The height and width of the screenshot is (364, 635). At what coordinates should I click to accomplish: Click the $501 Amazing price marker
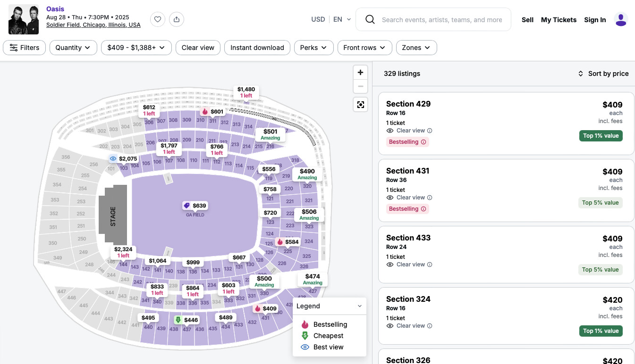point(271,134)
